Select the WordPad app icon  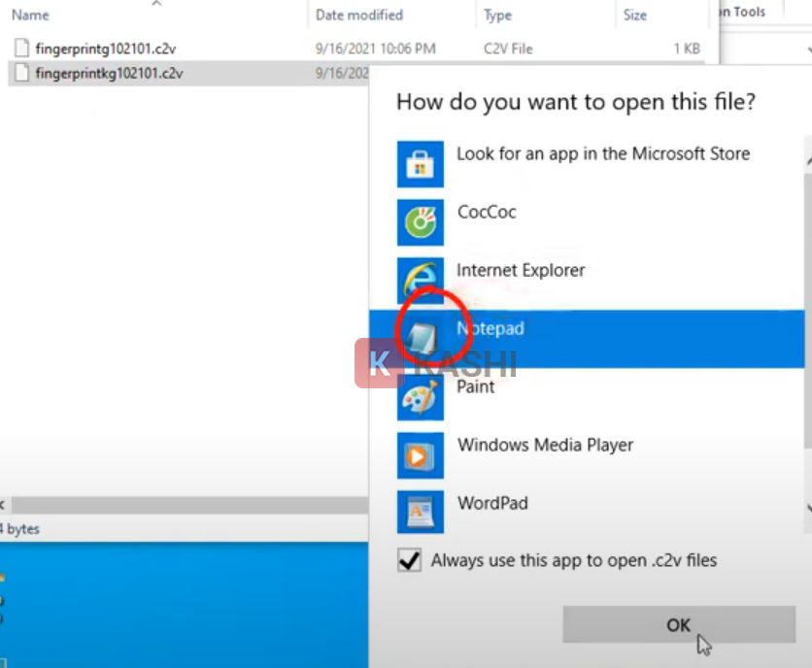(x=419, y=514)
